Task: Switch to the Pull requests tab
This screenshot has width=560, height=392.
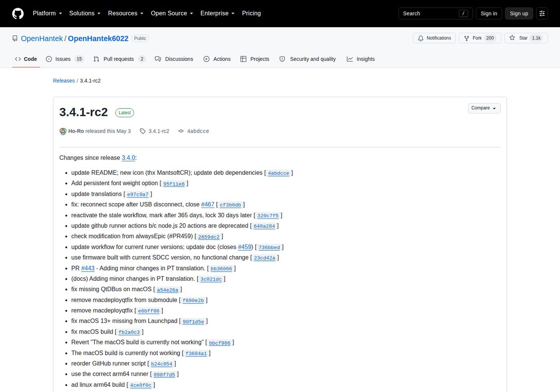Action: (x=119, y=59)
